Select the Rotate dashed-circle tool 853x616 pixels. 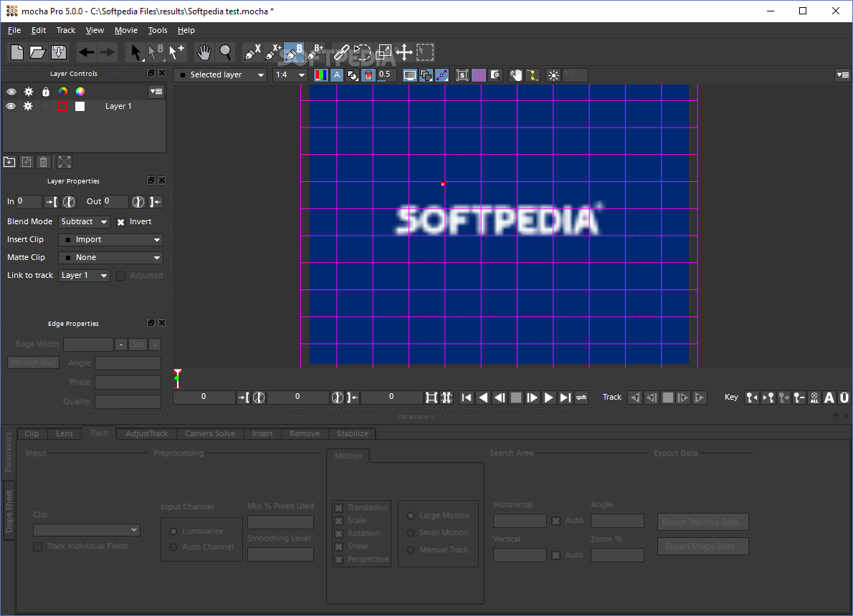click(362, 52)
